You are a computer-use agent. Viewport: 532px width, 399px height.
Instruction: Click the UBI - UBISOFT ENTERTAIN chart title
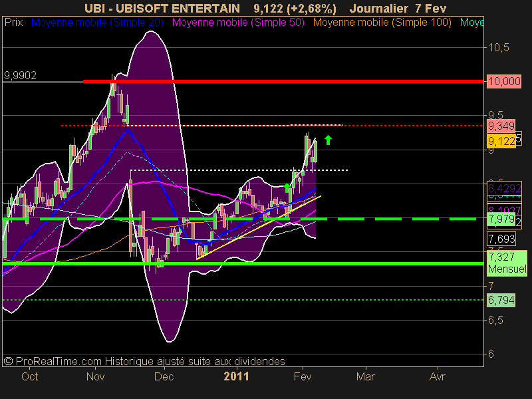pos(162,8)
